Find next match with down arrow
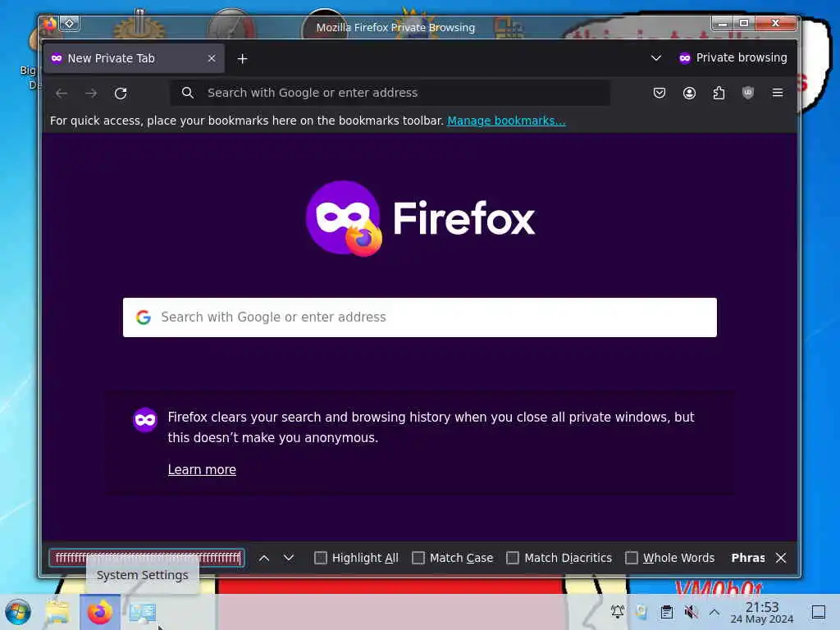This screenshot has width=840, height=630. click(x=289, y=558)
